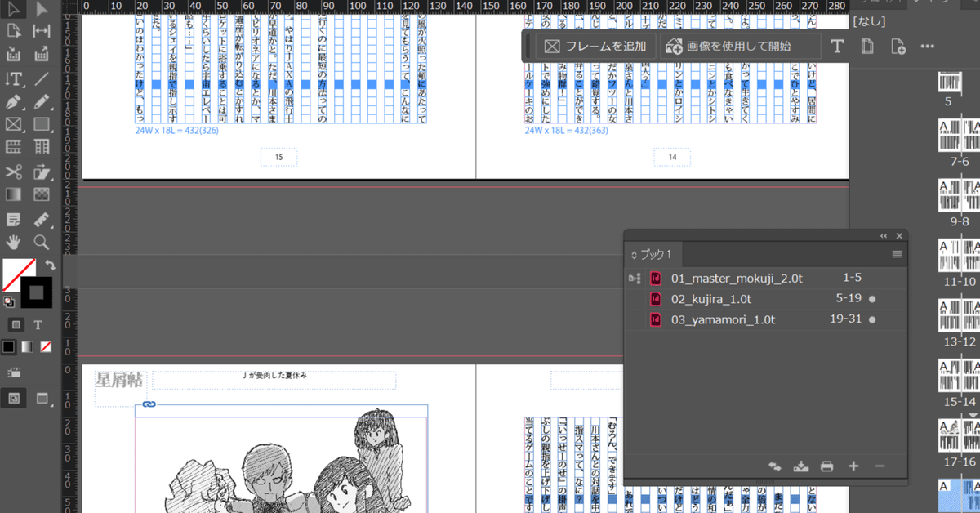
Task: Select the Measure ruler tool
Action: coord(42,219)
